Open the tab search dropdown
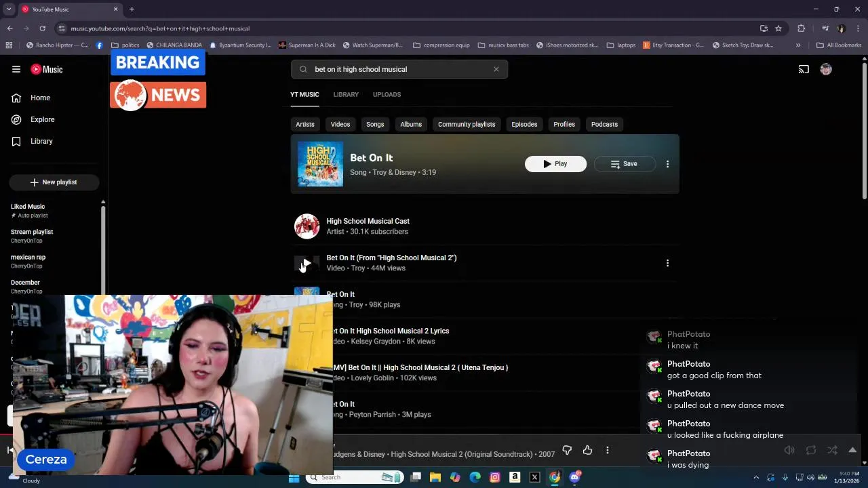The image size is (868, 488). click(x=9, y=9)
